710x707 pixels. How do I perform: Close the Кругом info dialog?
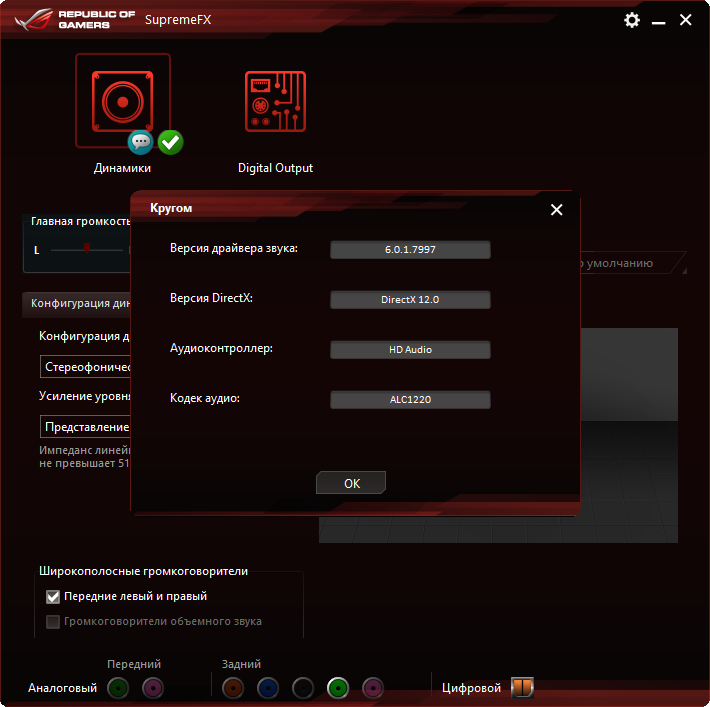coord(556,209)
